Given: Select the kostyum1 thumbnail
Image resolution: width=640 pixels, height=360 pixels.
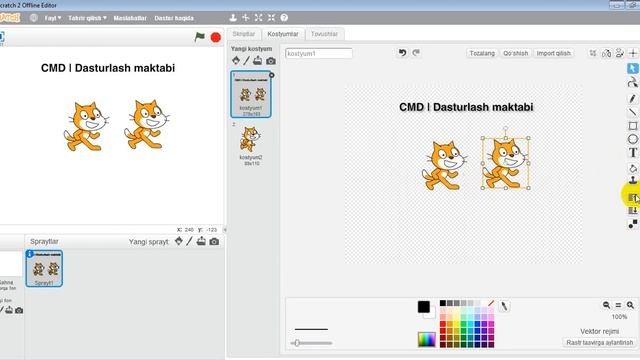Looking at the screenshot, I should click(x=251, y=94).
